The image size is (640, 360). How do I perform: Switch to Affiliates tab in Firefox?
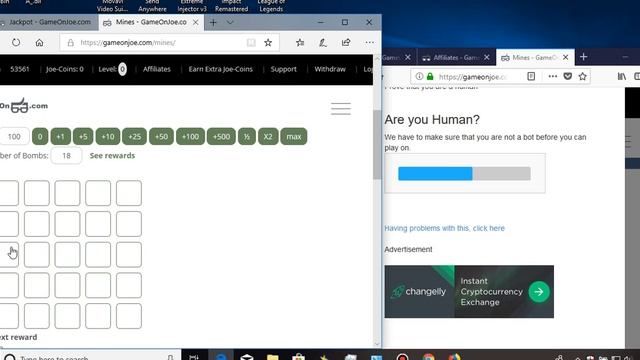[x=456, y=58]
